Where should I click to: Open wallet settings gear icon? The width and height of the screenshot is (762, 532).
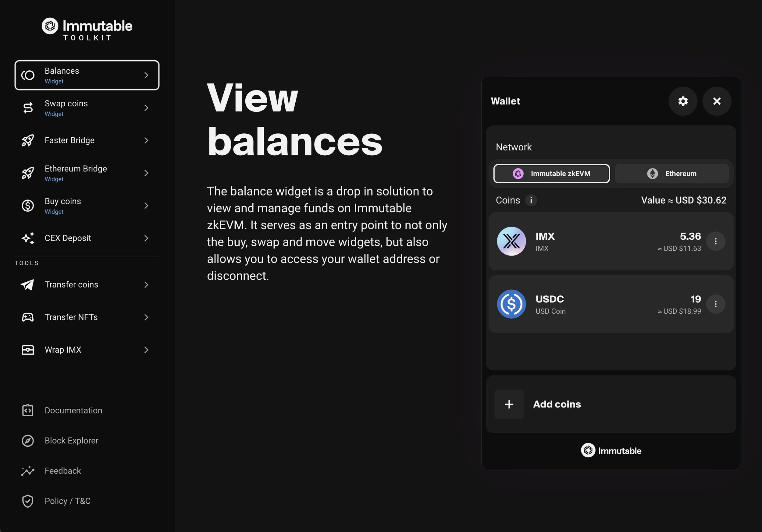pyautogui.click(x=683, y=101)
